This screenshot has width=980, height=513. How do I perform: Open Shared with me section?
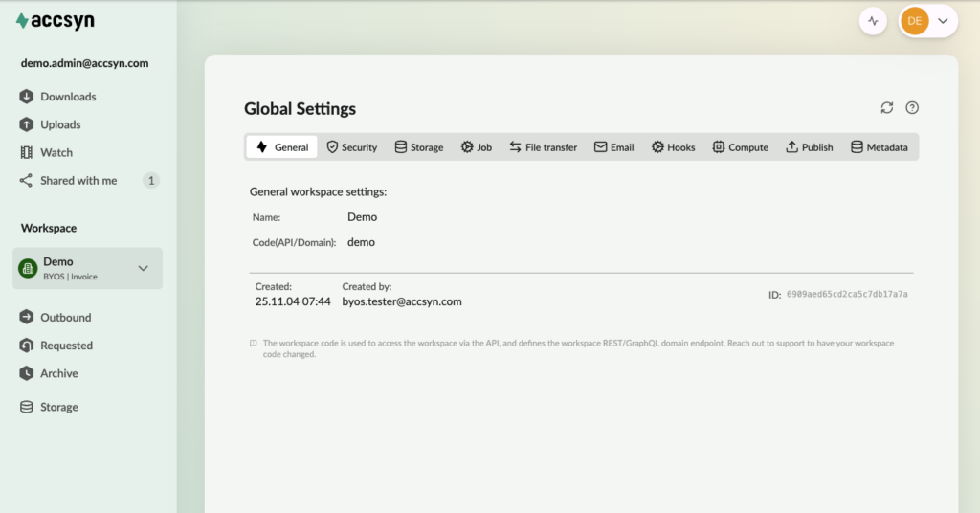78,180
